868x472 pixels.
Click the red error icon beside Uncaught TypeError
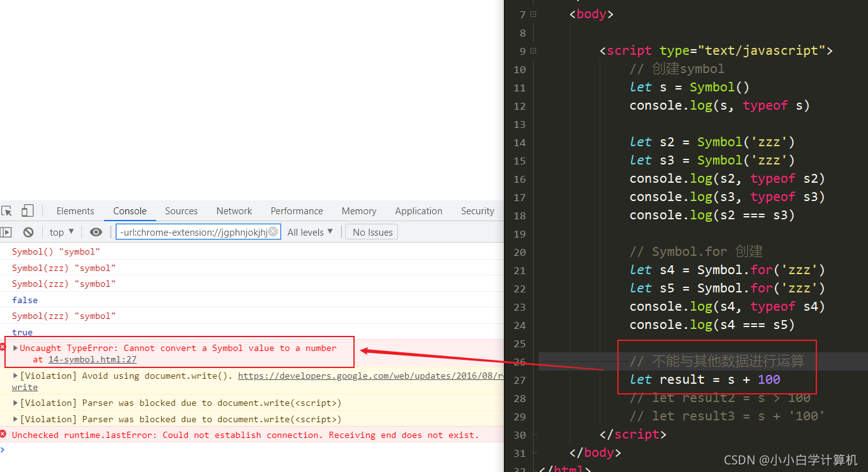click(3, 347)
